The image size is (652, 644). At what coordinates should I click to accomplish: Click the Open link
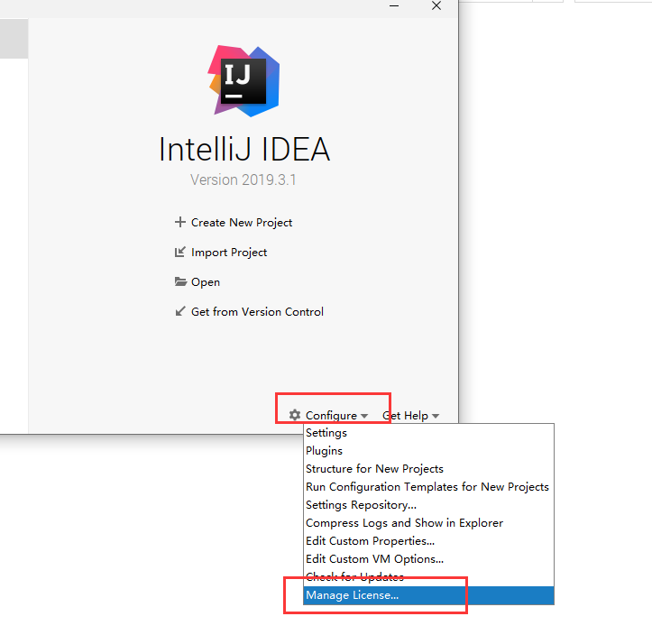(206, 282)
